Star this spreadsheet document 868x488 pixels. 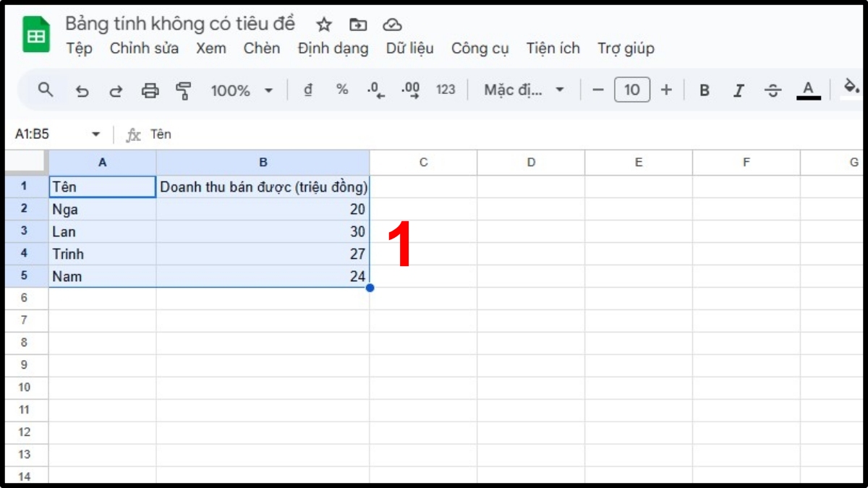pos(324,25)
